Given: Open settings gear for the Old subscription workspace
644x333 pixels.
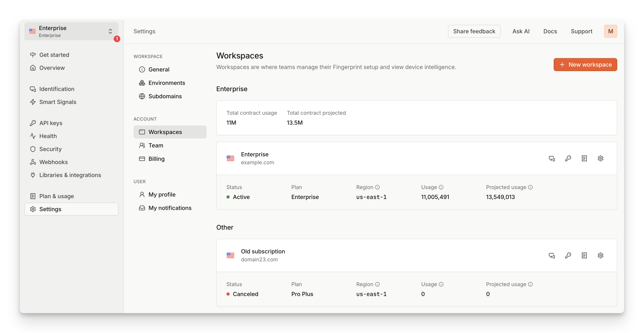Looking at the screenshot, I should pos(601,255).
